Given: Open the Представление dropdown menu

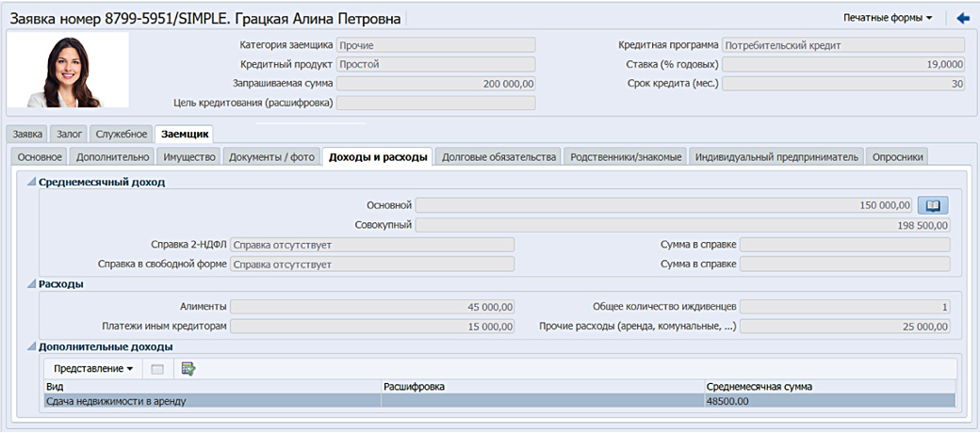Looking at the screenshot, I should [x=92, y=369].
